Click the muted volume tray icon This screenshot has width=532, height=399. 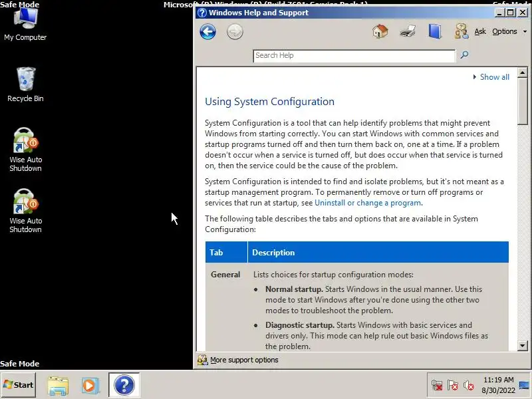point(469,385)
